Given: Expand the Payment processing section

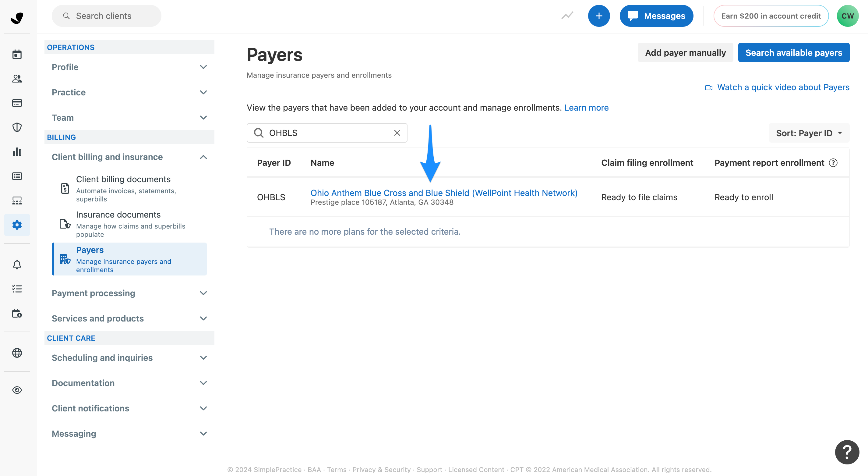Looking at the screenshot, I should click(129, 293).
